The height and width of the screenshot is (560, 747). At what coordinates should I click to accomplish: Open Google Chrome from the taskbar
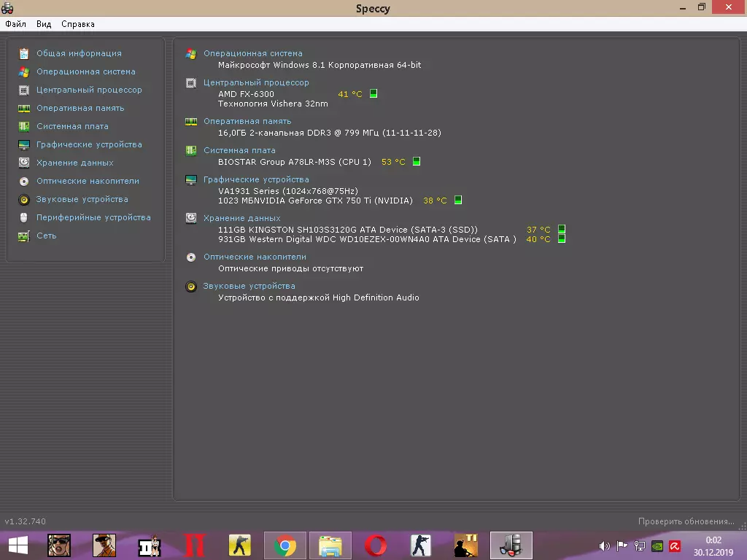pyautogui.click(x=285, y=545)
